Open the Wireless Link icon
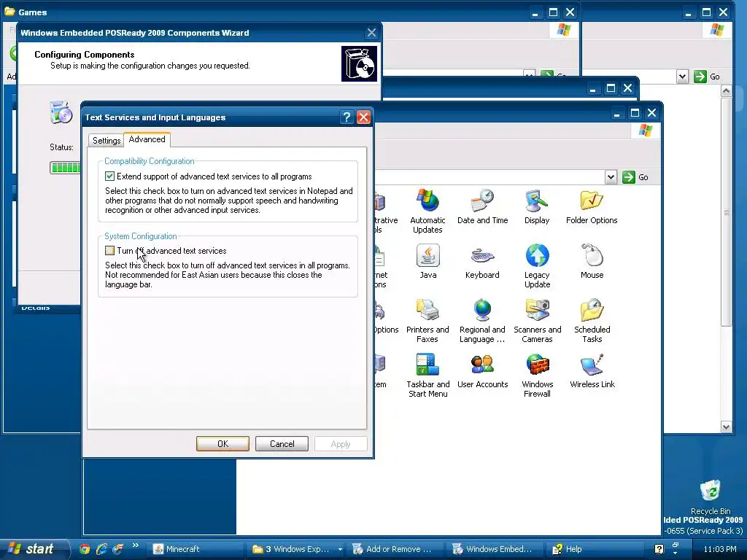Screen dimensions: 747x560 (x=592, y=371)
